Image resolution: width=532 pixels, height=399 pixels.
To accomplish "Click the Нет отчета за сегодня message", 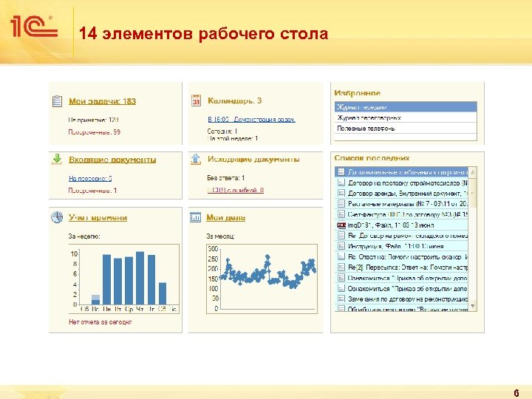I will tap(100, 321).
